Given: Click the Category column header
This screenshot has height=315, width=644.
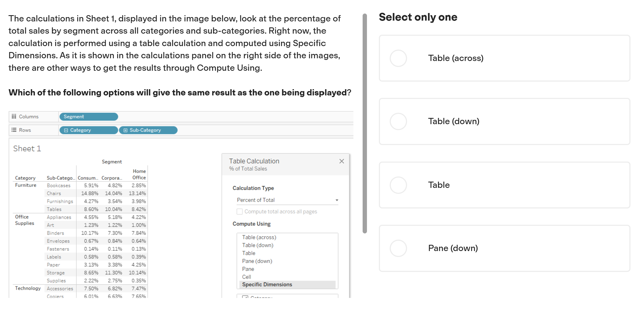Looking at the screenshot, I should pyautogui.click(x=25, y=178).
